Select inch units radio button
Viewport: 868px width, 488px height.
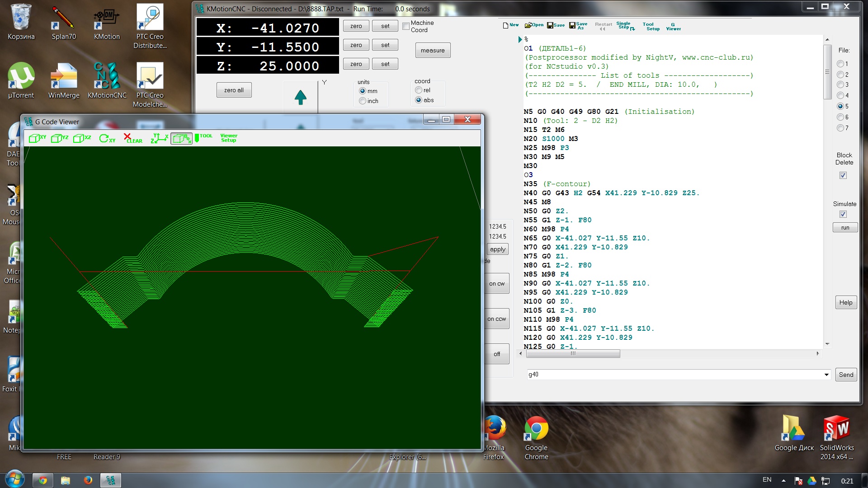363,101
